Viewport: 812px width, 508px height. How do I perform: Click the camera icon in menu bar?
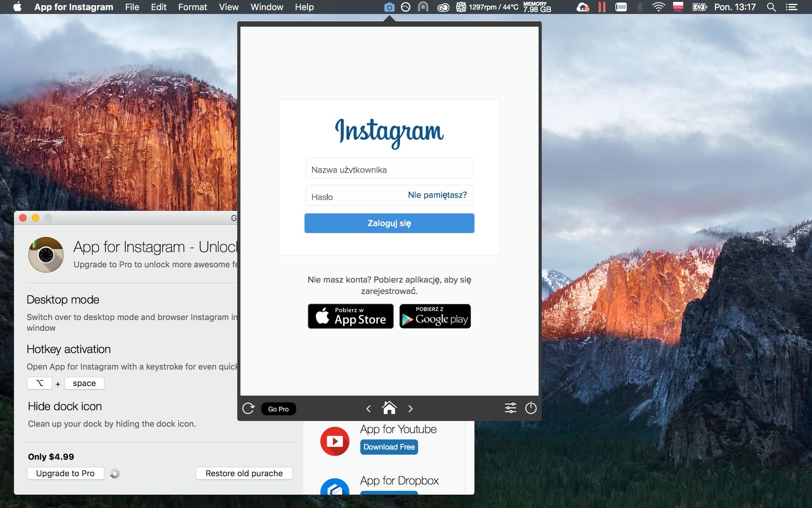[x=389, y=7]
